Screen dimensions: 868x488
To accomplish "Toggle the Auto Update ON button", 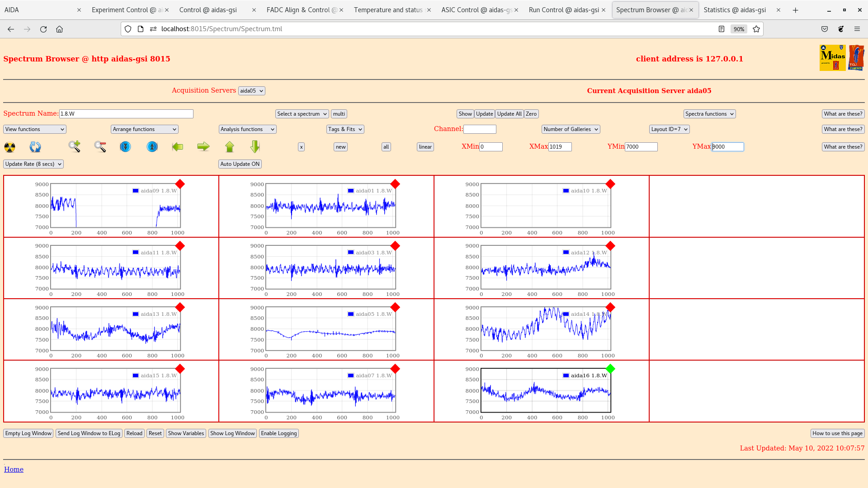I will coord(240,164).
